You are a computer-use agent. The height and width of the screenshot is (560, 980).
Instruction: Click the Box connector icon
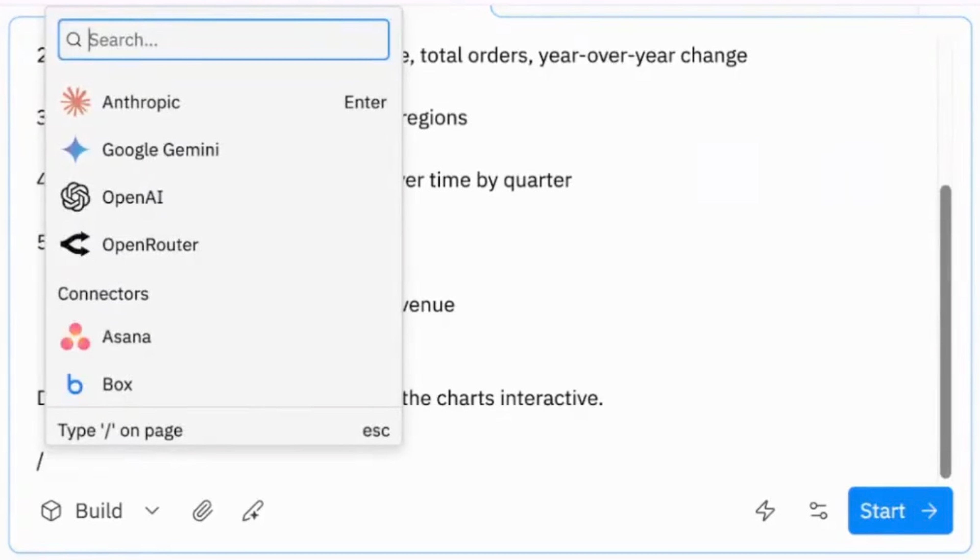click(75, 384)
